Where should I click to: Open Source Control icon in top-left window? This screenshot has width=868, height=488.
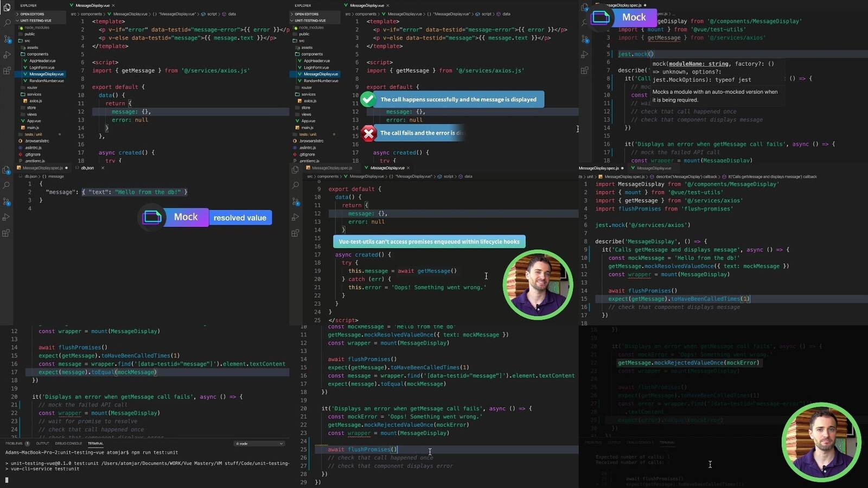click(x=8, y=39)
